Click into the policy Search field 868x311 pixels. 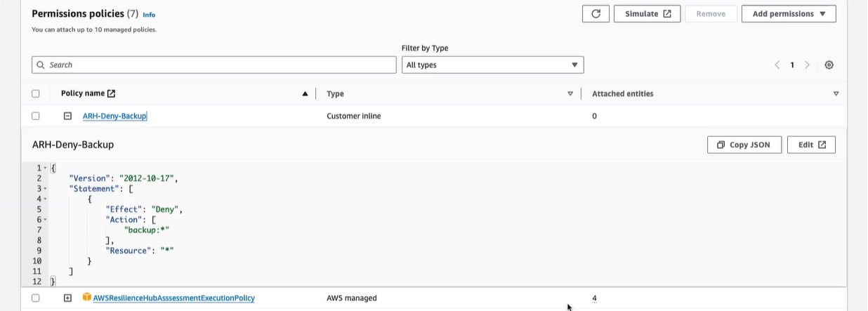coord(214,65)
